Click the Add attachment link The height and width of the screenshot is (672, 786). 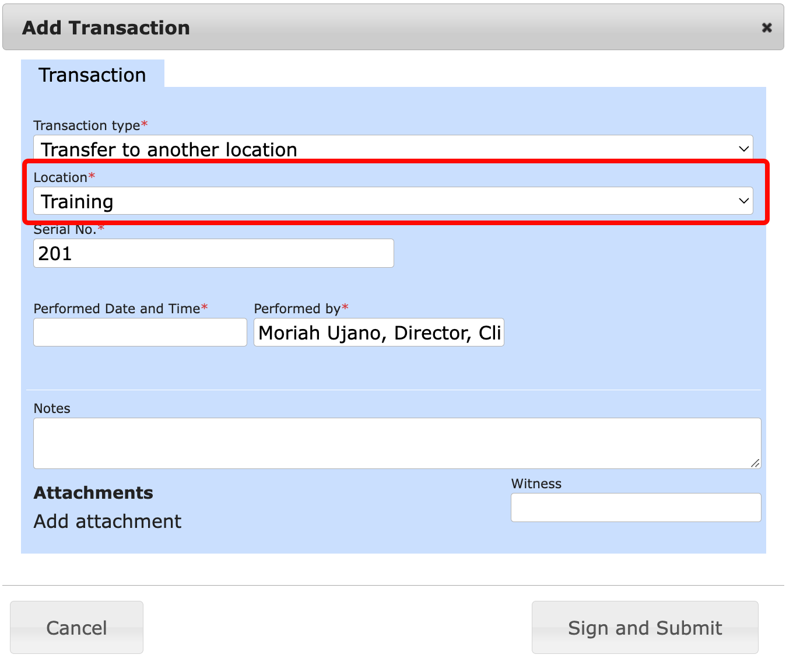click(107, 521)
